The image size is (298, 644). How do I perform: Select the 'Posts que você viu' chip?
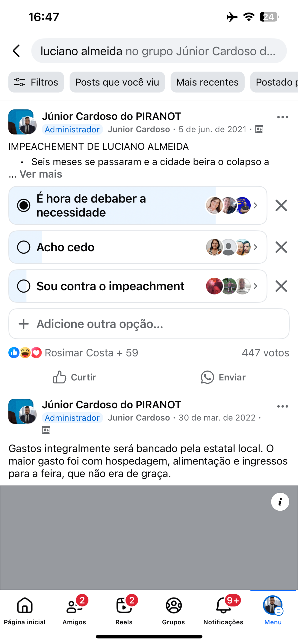coord(117,82)
